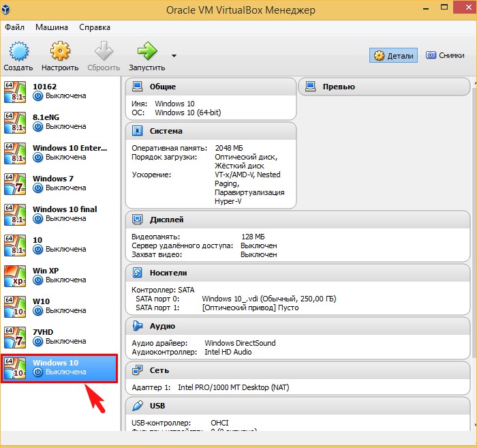Click the Дисплей section screen icon
Image resolution: width=477 pixels, height=448 pixels.
click(137, 219)
